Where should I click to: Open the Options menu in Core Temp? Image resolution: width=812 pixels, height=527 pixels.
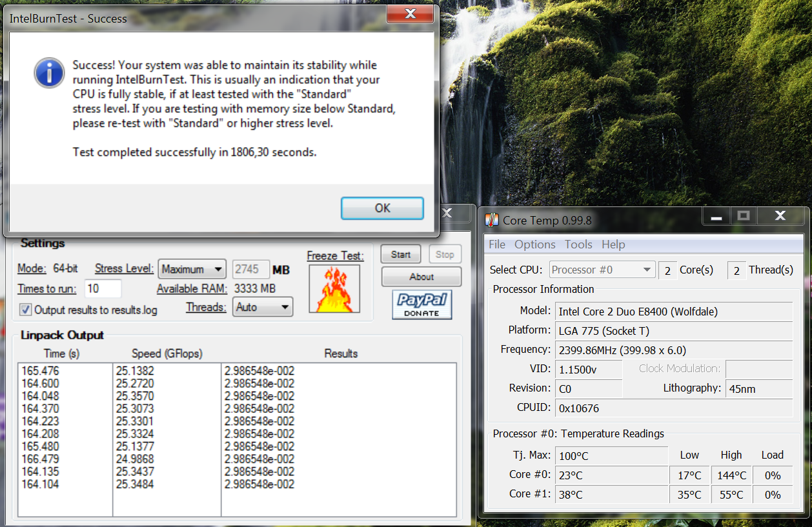535,244
